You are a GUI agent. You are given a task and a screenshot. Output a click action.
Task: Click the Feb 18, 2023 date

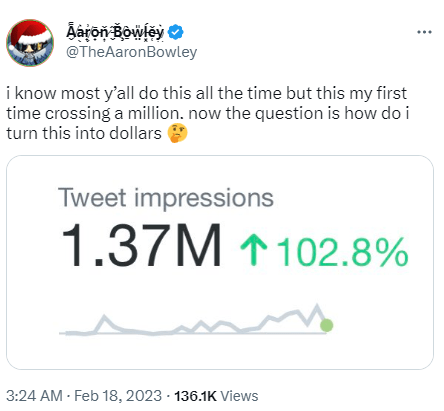coord(118,396)
